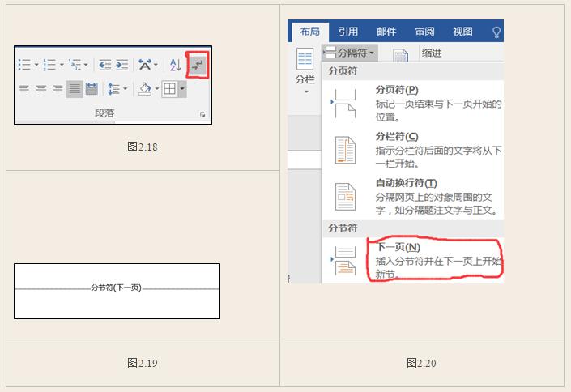Align the text left

click(x=24, y=88)
